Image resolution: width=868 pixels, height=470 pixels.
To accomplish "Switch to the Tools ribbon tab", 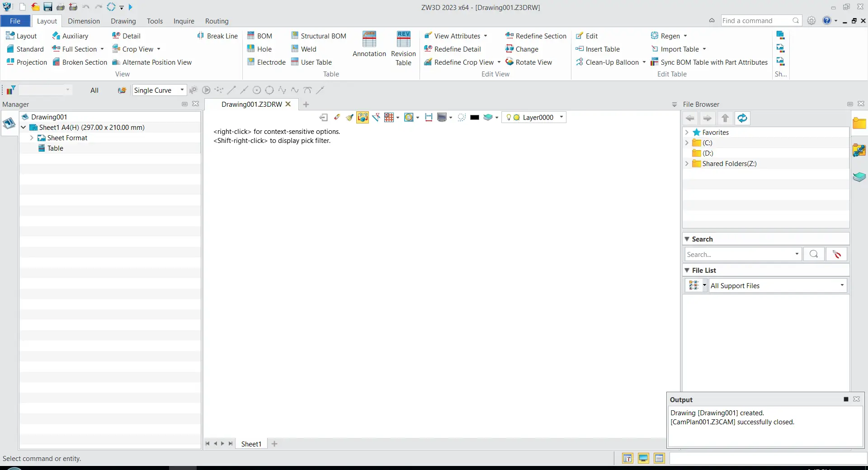I will [x=155, y=21].
